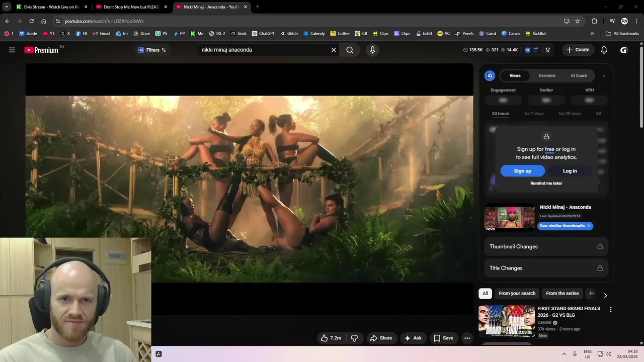The image size is (644, 362).
Task: Select the 1st 28 days range
Action: point(570,114)
